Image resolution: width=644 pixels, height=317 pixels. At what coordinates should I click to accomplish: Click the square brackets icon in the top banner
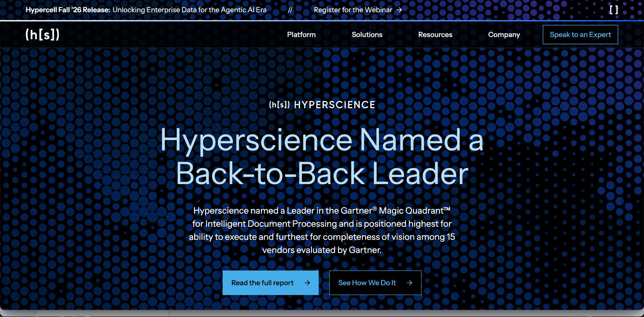[613, 10]
